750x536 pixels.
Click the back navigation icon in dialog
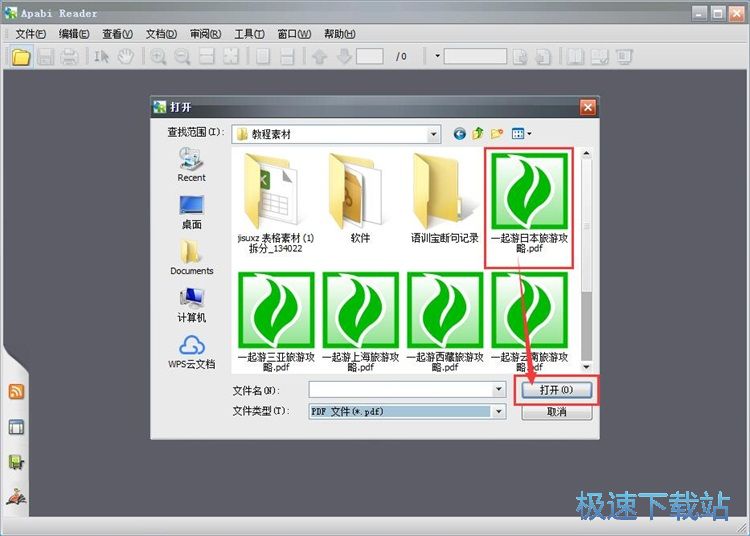(x=460, y=134)
